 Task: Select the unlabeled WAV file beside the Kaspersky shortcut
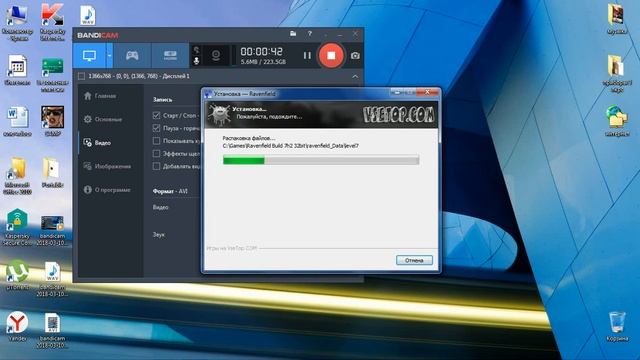pyautogui.click(x=87, y=16)
